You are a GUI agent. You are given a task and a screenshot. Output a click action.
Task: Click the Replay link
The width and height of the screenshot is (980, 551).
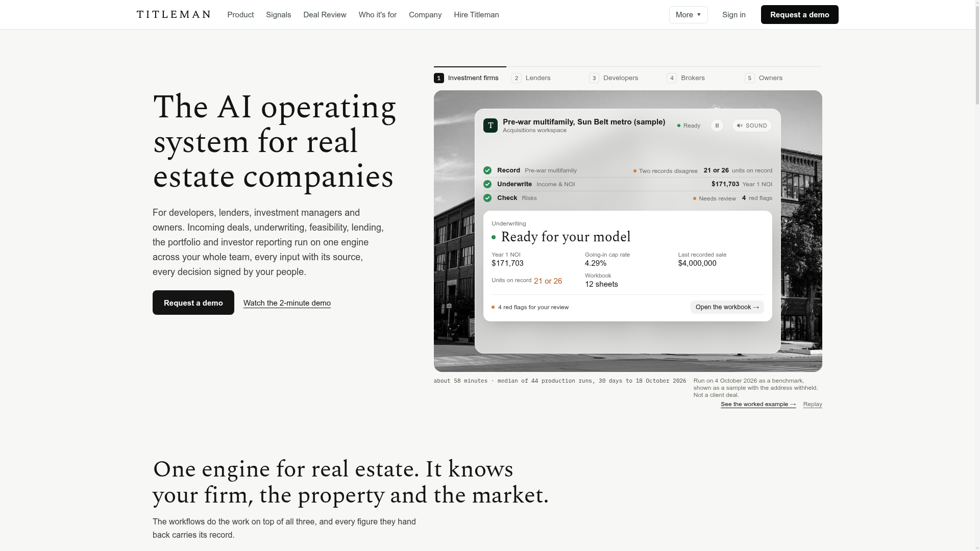coord(813,404)
